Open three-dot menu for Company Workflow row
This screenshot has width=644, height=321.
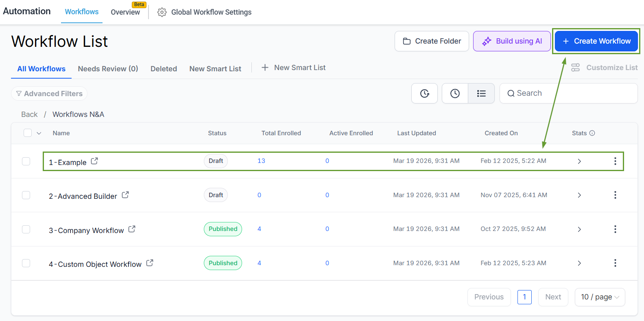pos(615,229)
